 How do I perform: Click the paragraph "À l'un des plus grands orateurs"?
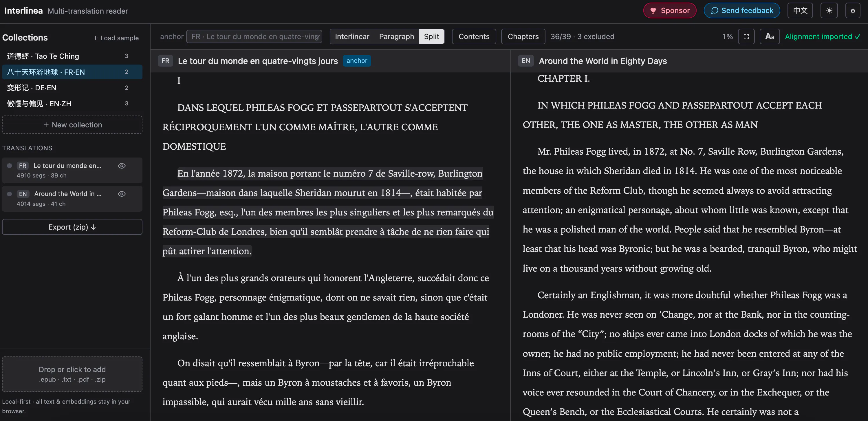pos(325,307)
